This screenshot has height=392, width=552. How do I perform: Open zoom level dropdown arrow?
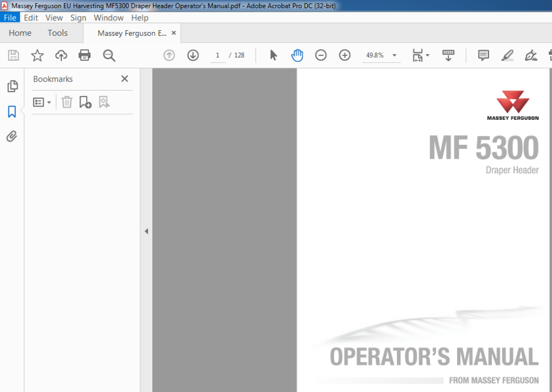point(395,55)
